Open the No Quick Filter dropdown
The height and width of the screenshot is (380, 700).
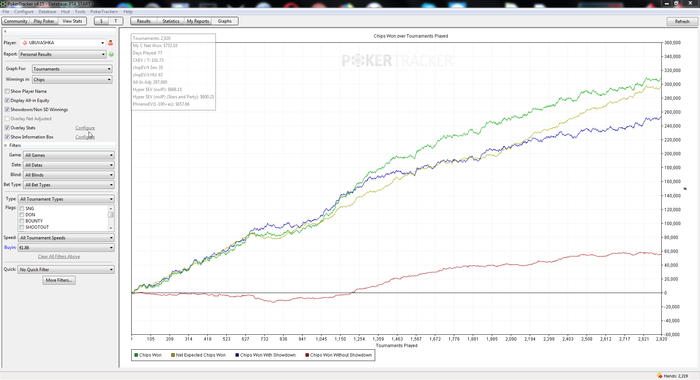coord(66,269)
